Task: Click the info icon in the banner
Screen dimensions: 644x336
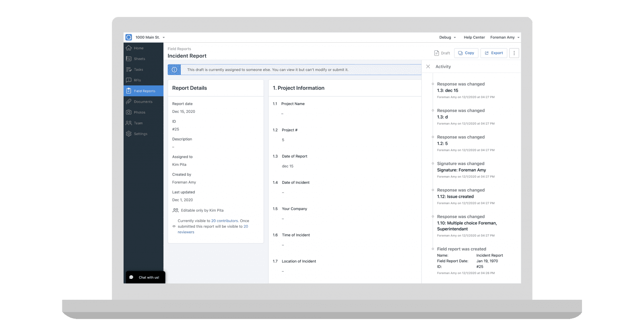Action: pyautogui.click(x=174, y=70)
